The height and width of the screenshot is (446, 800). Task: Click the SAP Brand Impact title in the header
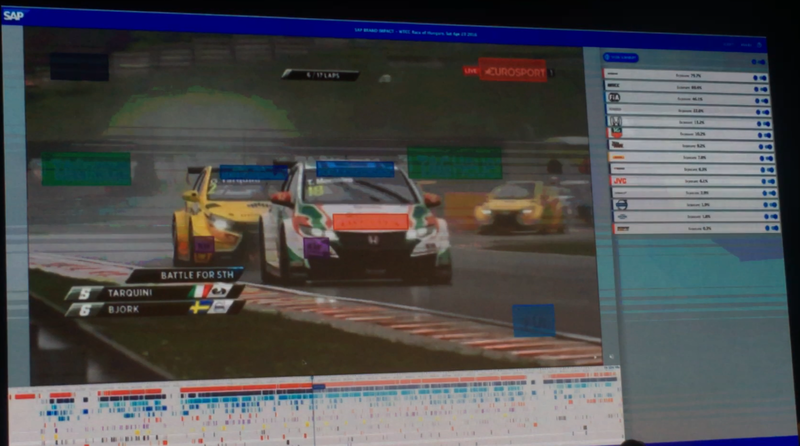point(415,32)
